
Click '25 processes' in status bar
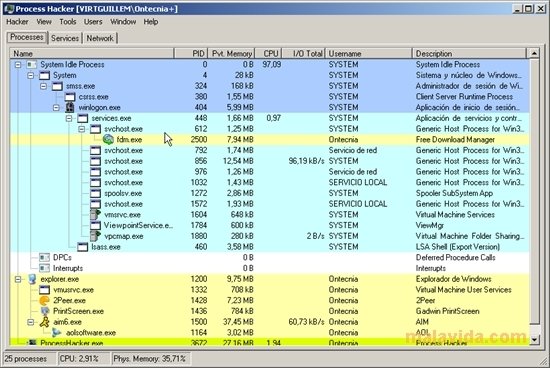point(26,359)
